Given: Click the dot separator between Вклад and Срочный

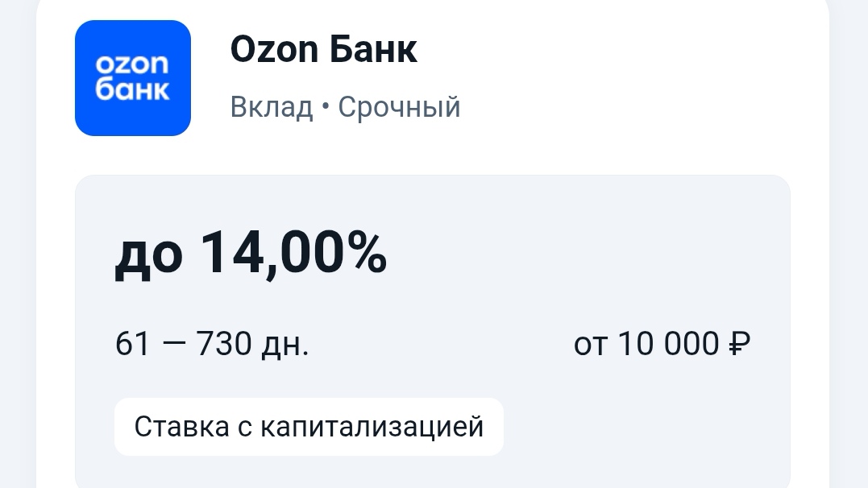Looking at the screenshot, I should [x=326, y=107].
